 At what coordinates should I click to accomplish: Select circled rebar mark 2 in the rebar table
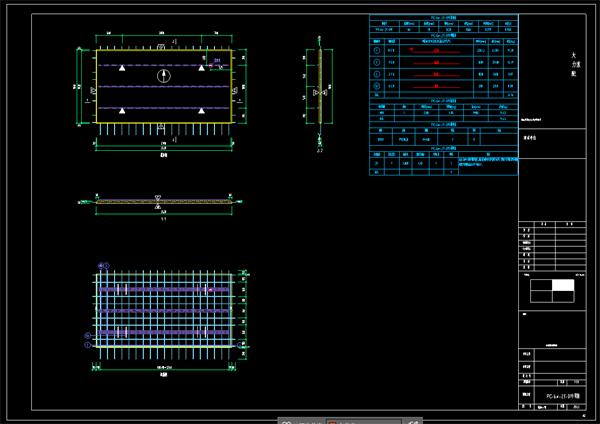377,62
